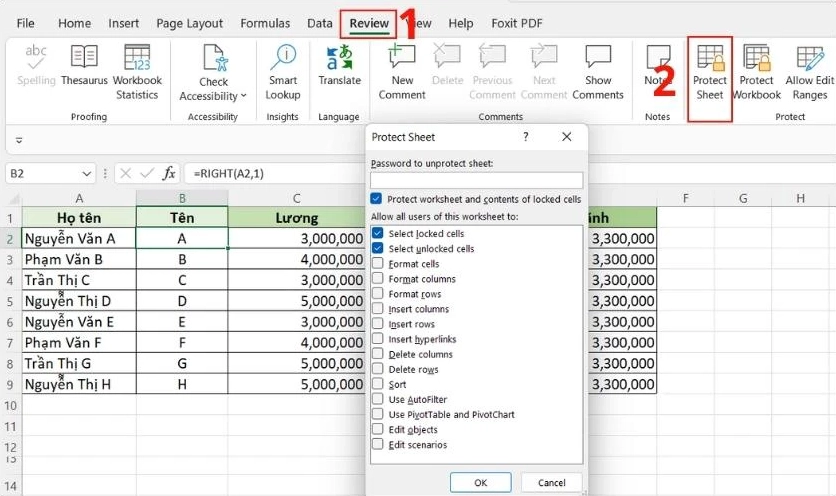This screenshot has height=496, width=836.
Task: Go to Previous Comment
Action: point(492,72)
